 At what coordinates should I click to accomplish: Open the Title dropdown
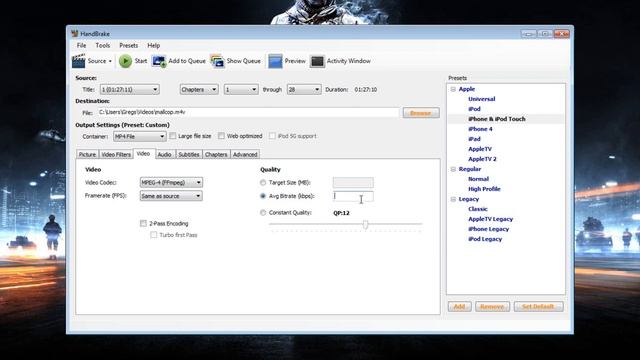coord(129,89)
